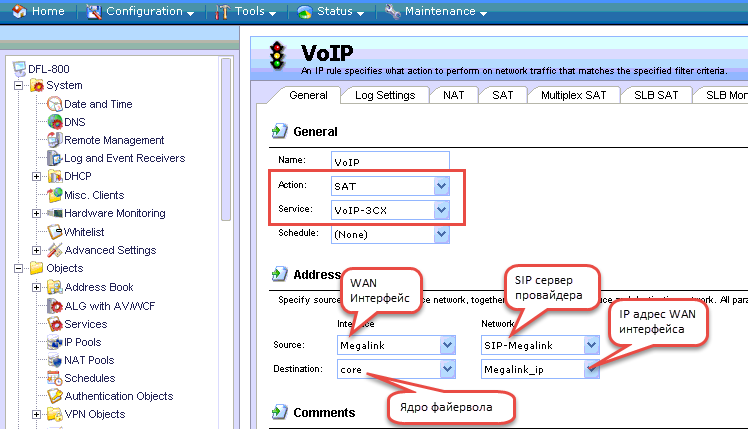
Task: Click the Remote Management icon
Action: (x=55, y=140)
